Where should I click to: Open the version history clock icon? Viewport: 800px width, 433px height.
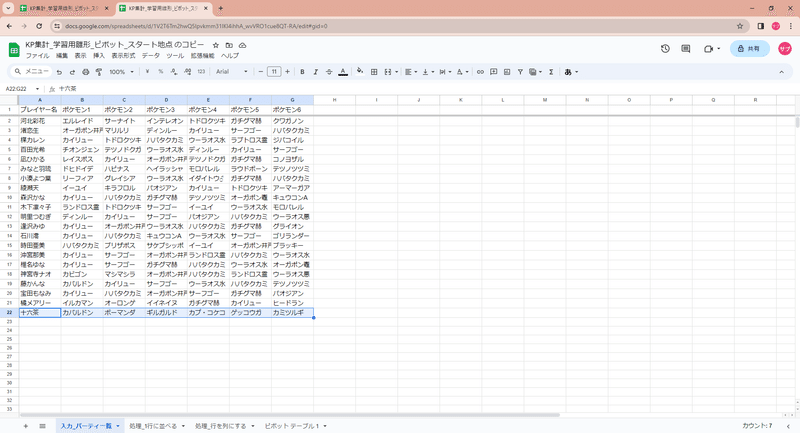tap(665, 48)
